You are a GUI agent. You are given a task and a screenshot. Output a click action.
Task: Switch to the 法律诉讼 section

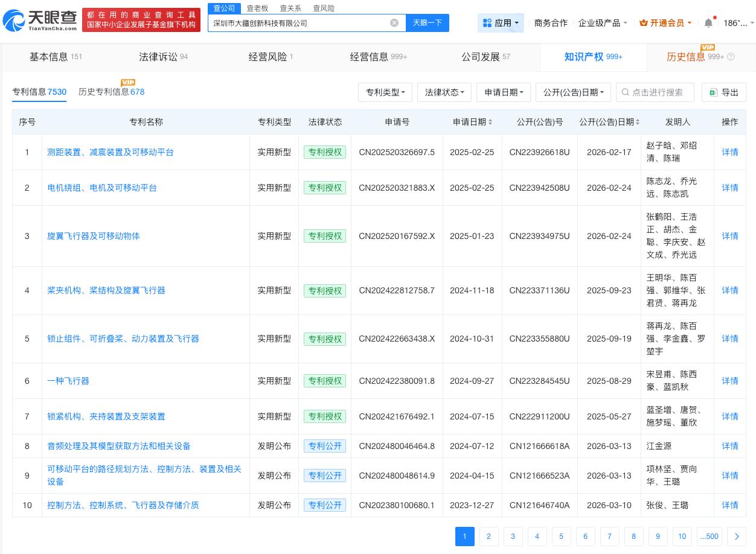point(157,57)
